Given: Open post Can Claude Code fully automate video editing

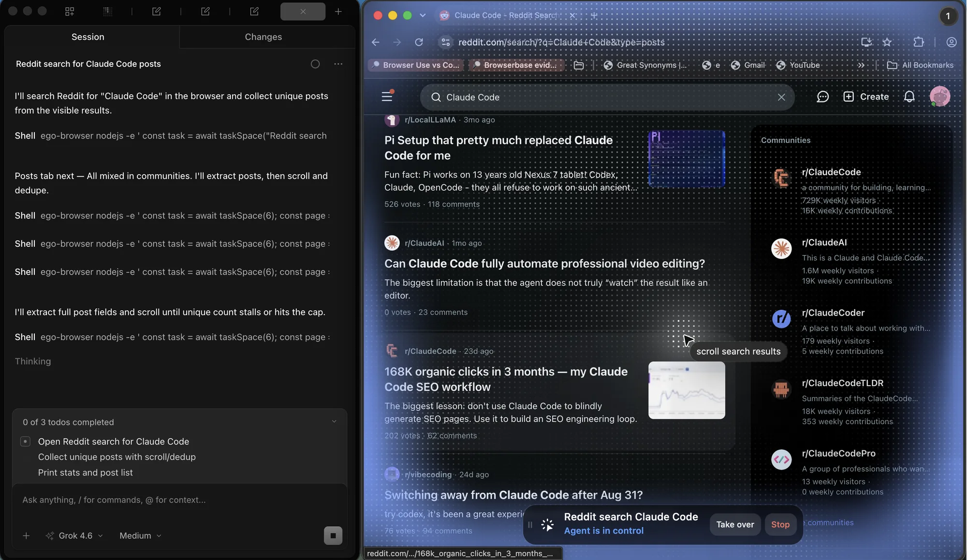Looking at the screenshot, I should 544,263.
